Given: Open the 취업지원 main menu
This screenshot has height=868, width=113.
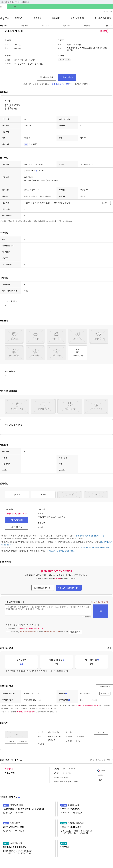Looking at the screenshot, I should click(38, 18).
